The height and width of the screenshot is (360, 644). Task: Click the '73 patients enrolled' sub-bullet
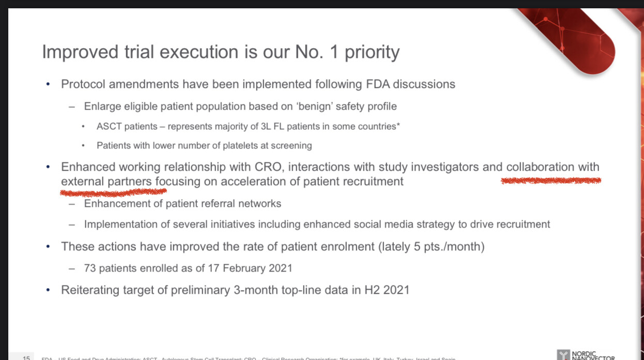[x=188, y=268]
